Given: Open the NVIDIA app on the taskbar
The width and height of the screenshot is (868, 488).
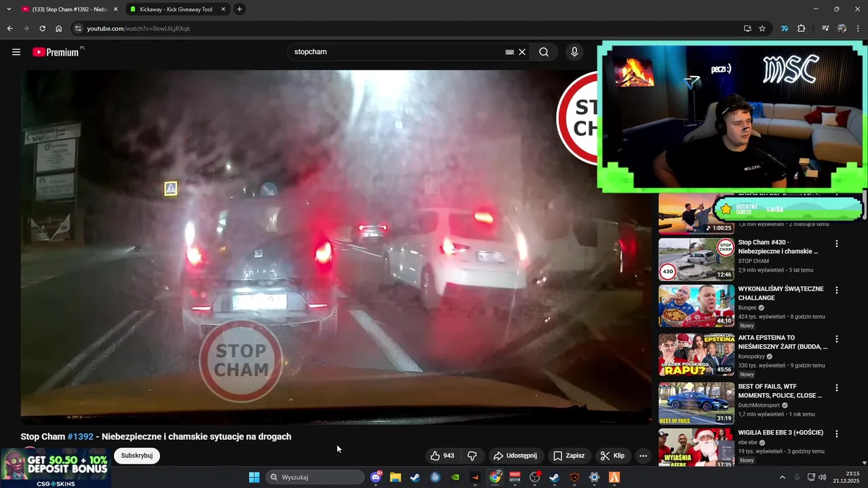Looking at the screenshot, I should pos(455,477).
